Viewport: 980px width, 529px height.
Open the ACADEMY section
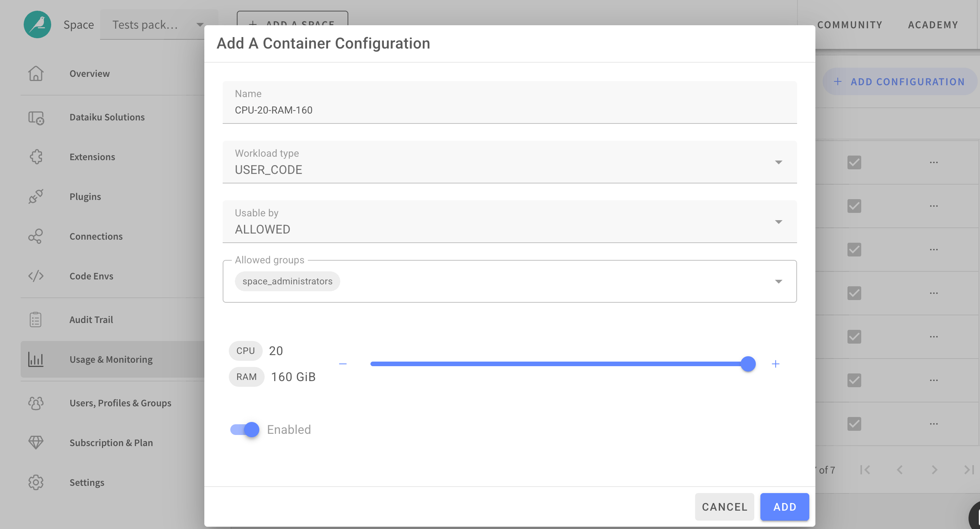tap(933, 24)
